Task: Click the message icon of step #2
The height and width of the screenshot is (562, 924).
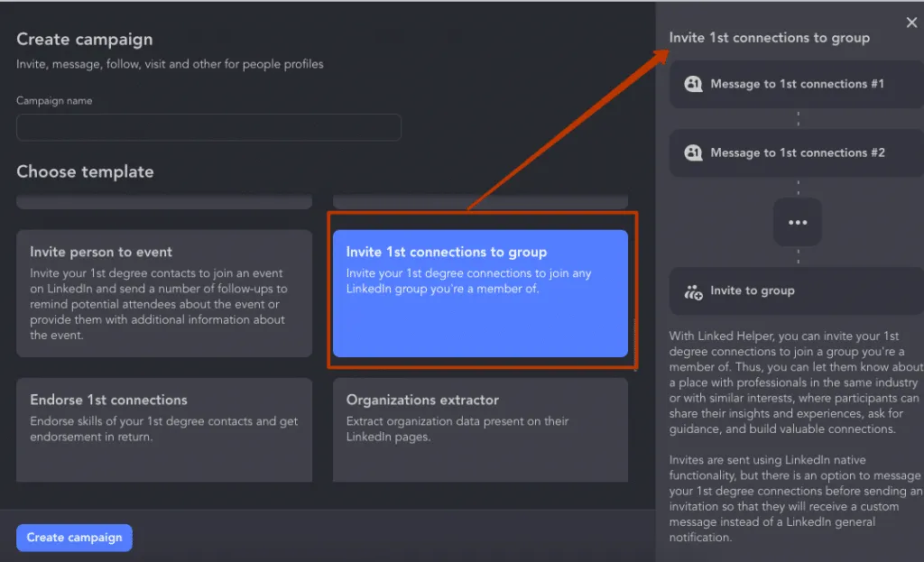Action: tap(693, 152)
